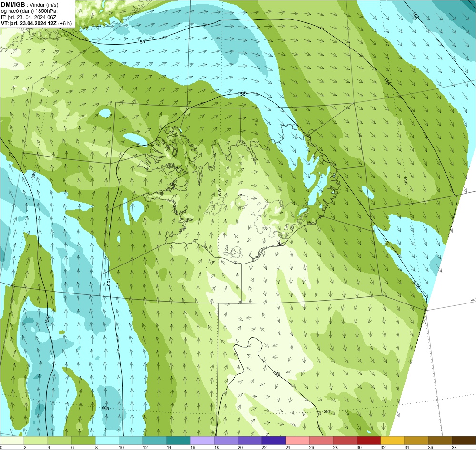Select the salmon swatch between 26 and 28
476x450 pixels.
321,440
